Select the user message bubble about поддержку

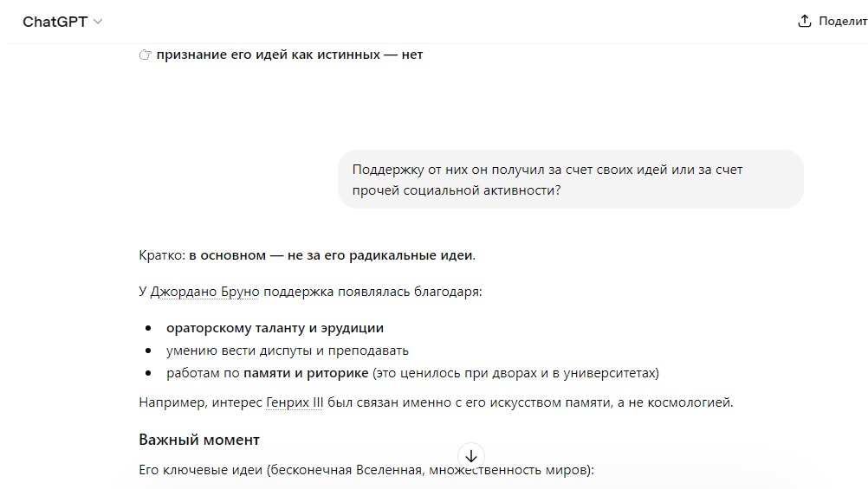click(570, 179)
